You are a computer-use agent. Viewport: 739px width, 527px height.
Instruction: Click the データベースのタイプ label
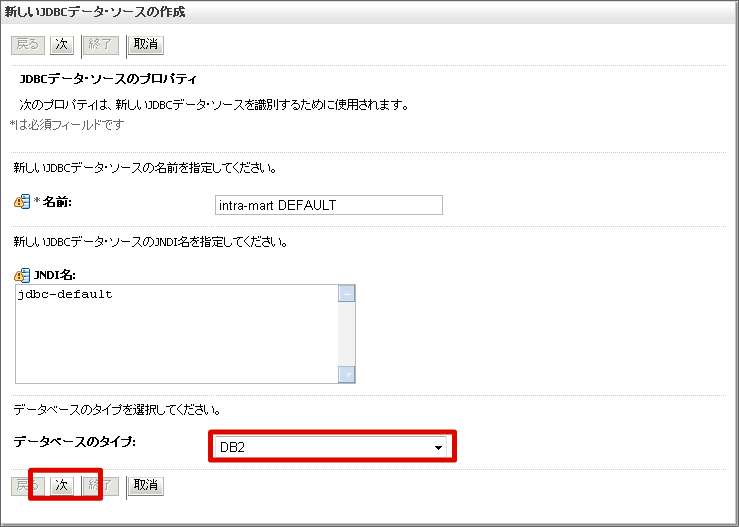pyautogui.click(x=74, y=442)
